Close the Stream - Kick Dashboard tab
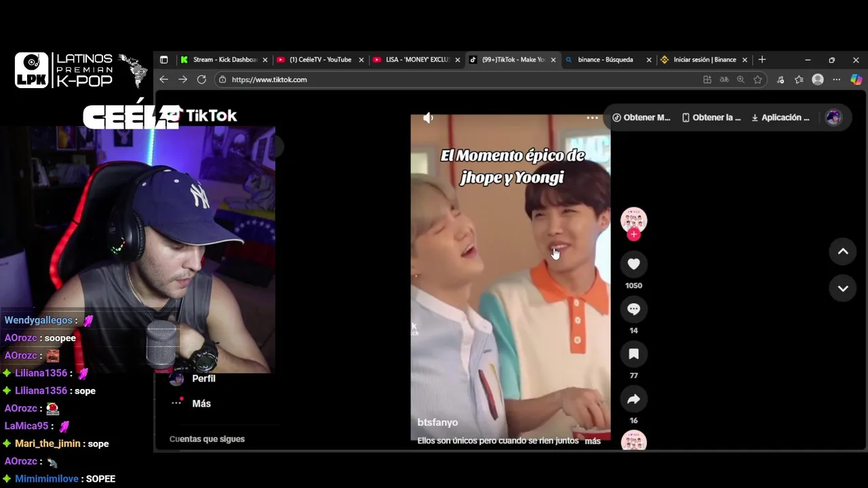The image size is (868, 488). pyautogui.click(x=265, y=60)
